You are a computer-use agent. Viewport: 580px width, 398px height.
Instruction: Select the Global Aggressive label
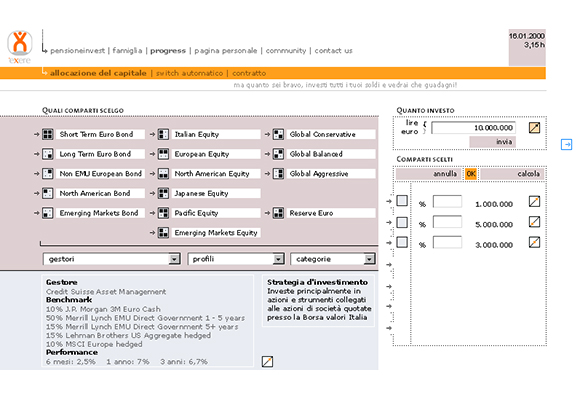[331, 173]
